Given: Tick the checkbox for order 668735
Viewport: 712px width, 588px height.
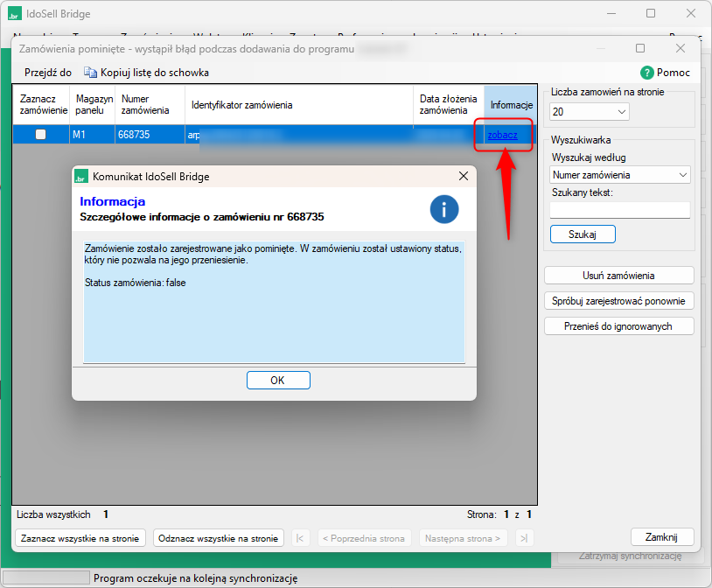Looking at the screenshot, I should point(41,135).
